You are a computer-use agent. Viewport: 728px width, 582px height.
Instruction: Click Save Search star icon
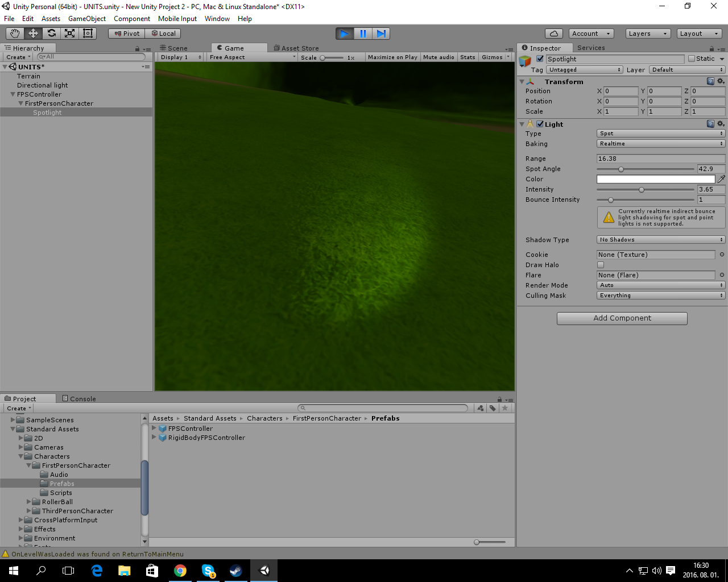point(504,408)
